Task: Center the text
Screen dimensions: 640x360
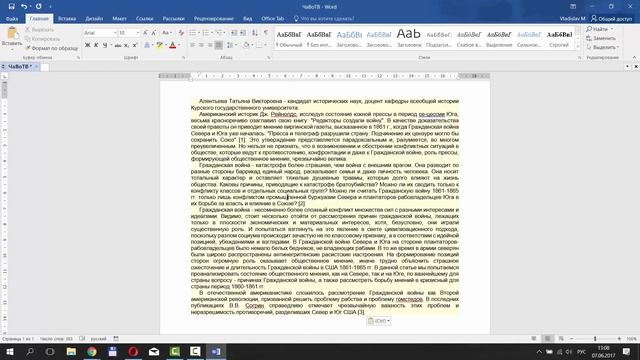Action: (201, 45)
